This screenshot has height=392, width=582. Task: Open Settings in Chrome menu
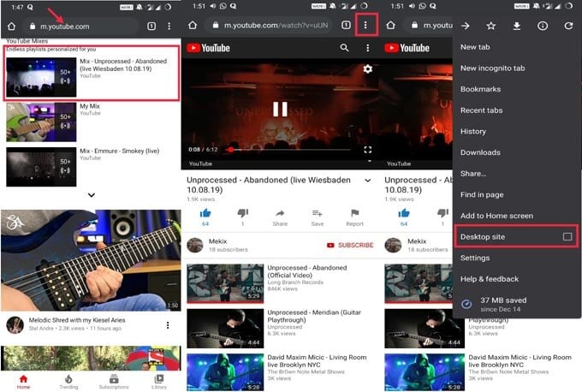(x=517, y=258)
